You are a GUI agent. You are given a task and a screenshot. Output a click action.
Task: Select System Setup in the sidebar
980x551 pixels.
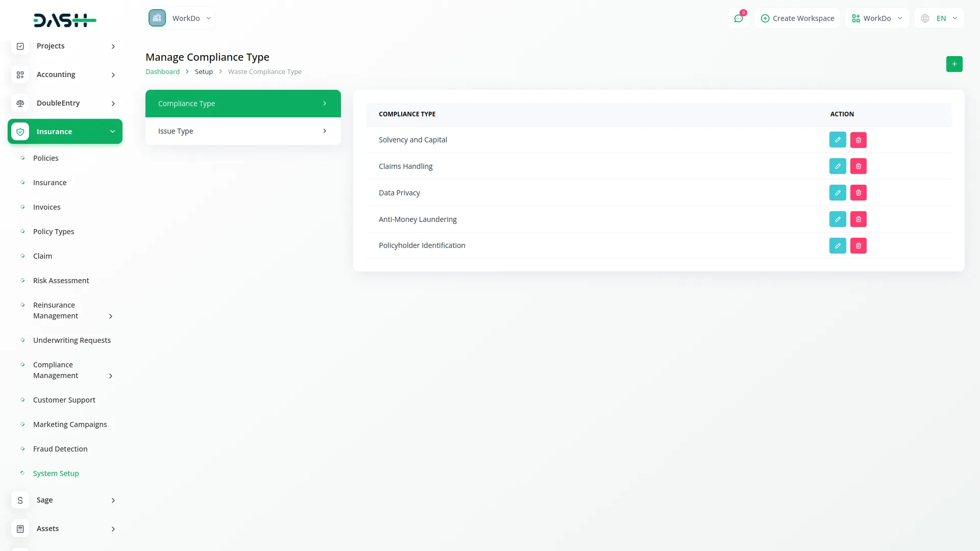[56, 473]
